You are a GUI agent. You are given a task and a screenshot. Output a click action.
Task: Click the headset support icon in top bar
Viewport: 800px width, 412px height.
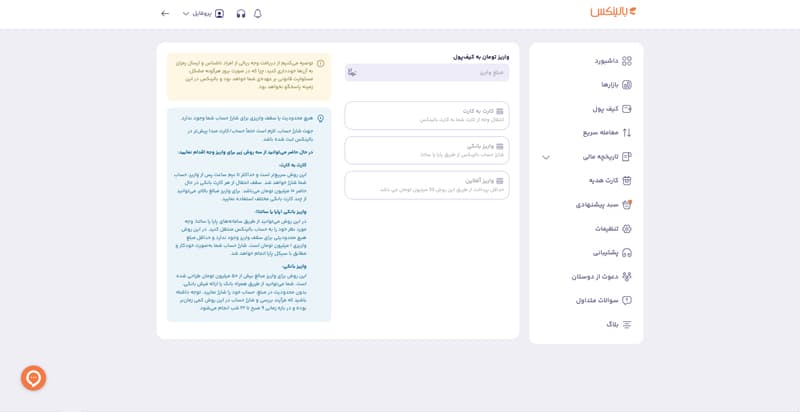(x=241, y=14)
